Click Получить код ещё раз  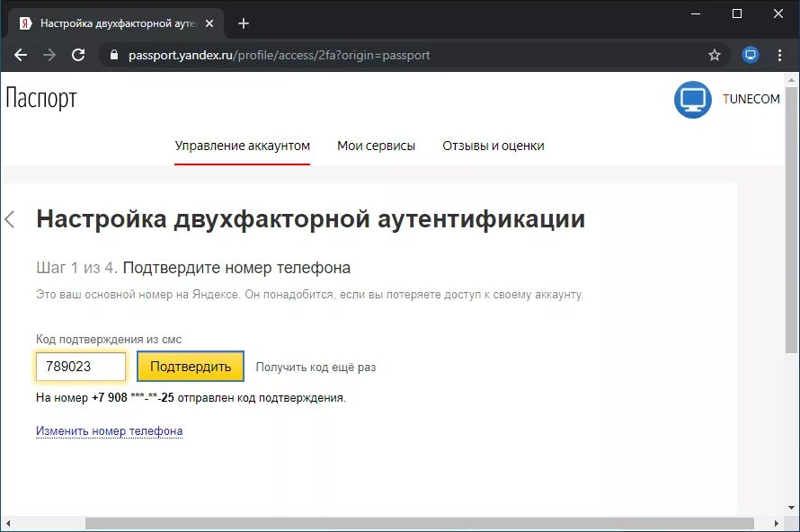[x=316, y=368]
